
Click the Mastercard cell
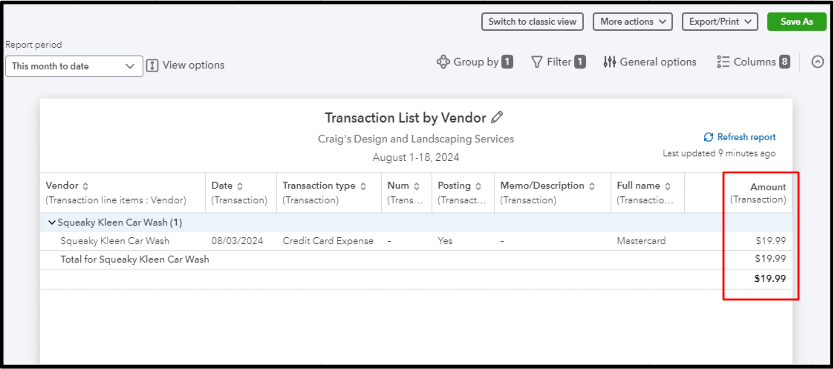coord(641,241)
